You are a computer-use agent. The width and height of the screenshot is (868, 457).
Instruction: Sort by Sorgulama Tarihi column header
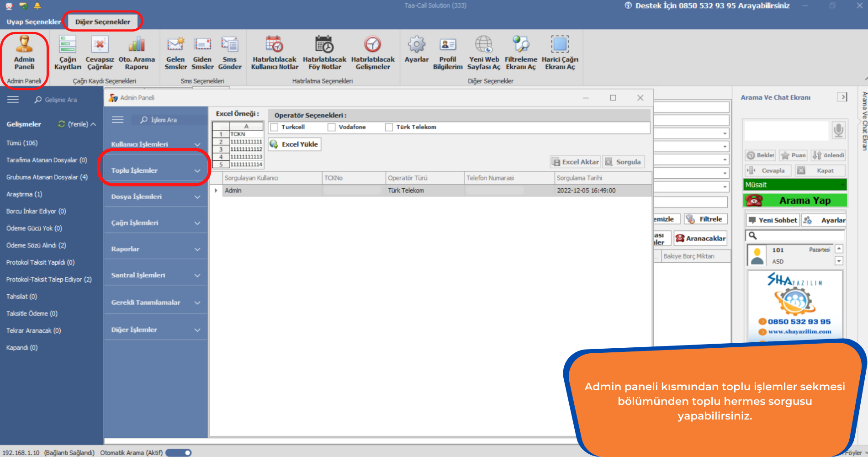tap(603, 178)
